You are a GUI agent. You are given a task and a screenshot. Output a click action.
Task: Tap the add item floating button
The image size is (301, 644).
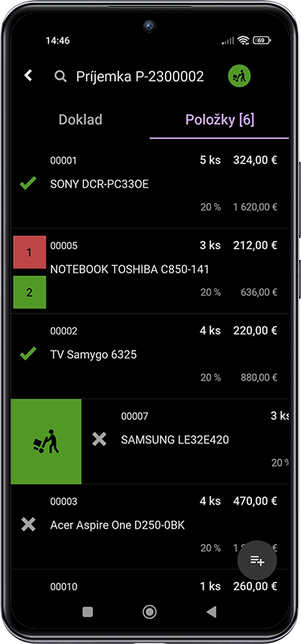(x=257, y=560)
